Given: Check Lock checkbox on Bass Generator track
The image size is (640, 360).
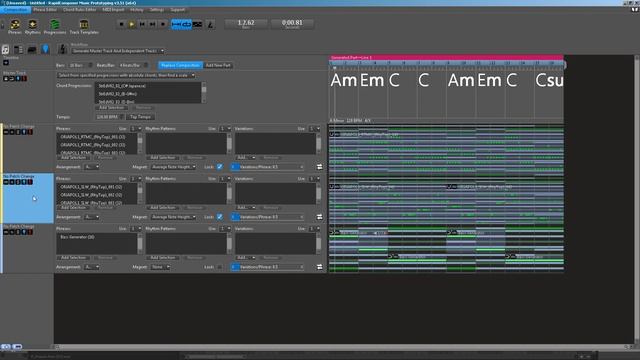Looking at the screenshot, I should point(220,267).
